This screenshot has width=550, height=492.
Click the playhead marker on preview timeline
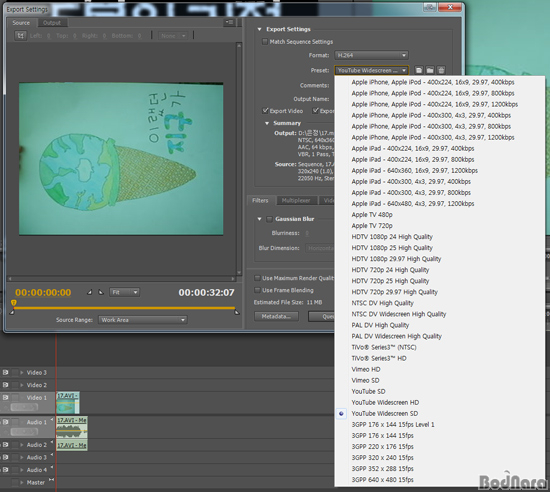(13, 303)
